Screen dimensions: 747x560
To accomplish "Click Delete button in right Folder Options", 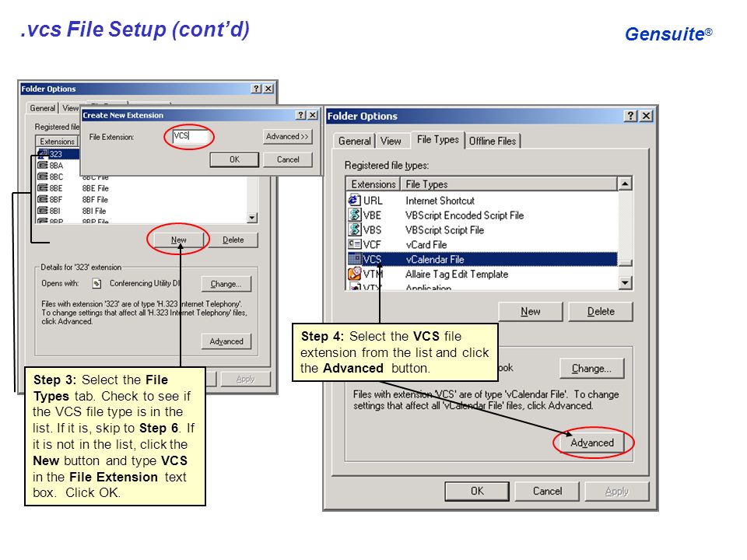I will (600, 311).
